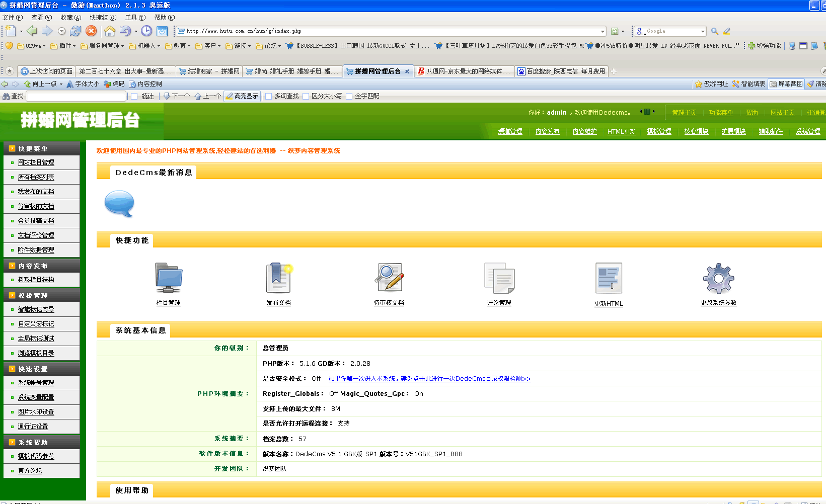Open the 向上一级 dropdown arrow
Image resolution: width=826 pixels, height=504 pixels.
(x=61, y=84)
